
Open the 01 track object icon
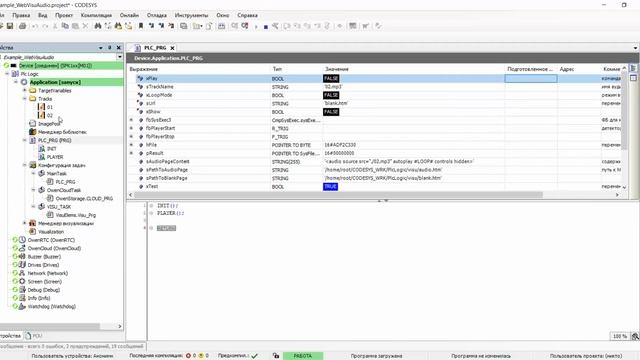coord(41,107)
